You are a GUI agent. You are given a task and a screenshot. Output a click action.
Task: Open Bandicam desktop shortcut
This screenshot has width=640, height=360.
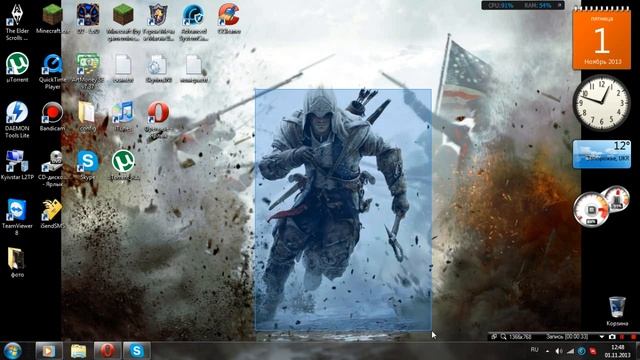(52, 116)
